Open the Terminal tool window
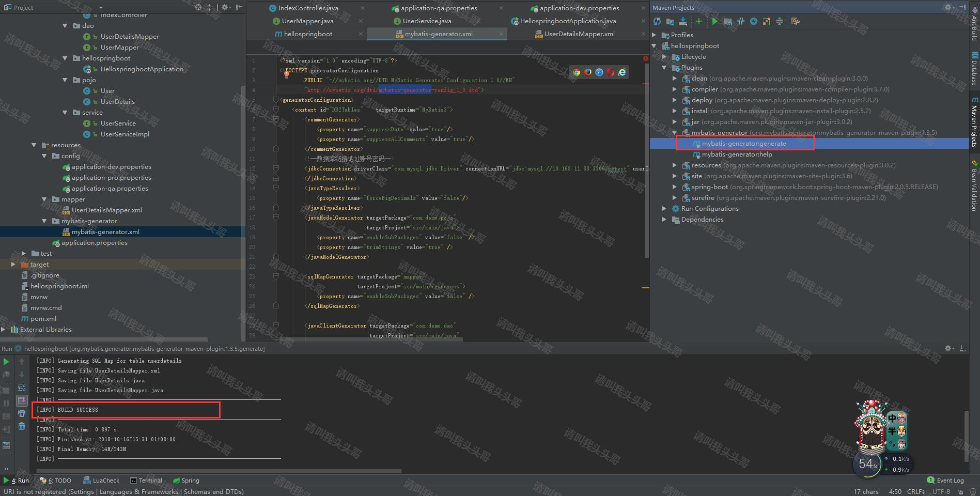 coord(146,481)
